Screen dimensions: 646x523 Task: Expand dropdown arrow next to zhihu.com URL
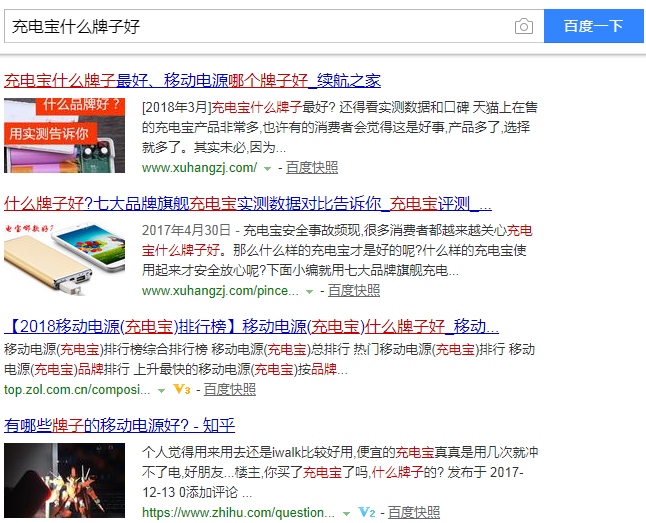click(x=346, y=514)
